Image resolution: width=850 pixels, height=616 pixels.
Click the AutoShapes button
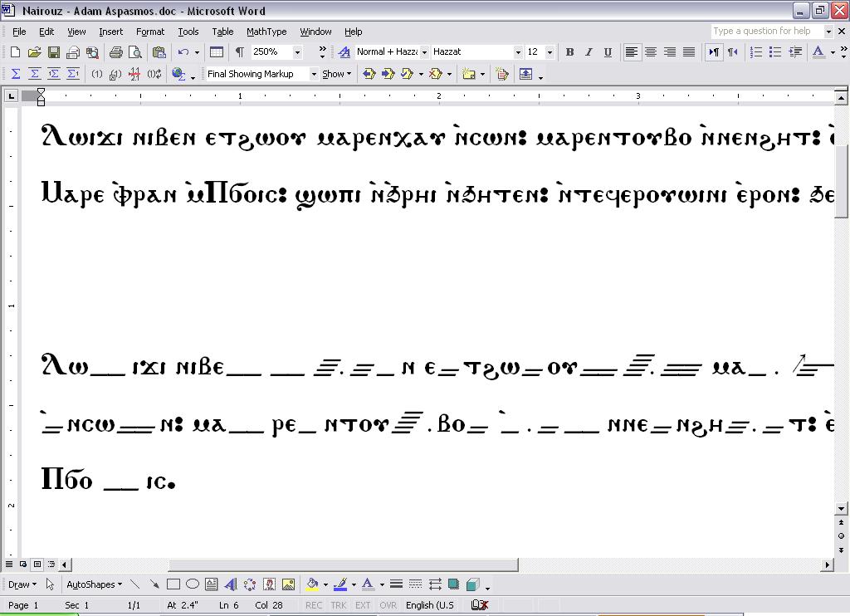(x=94, y=584)
